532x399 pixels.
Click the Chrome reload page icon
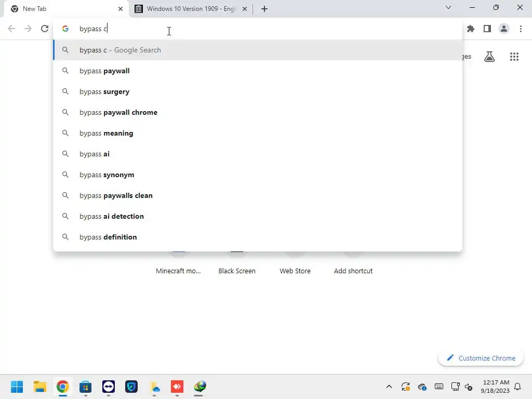point(45,29)
